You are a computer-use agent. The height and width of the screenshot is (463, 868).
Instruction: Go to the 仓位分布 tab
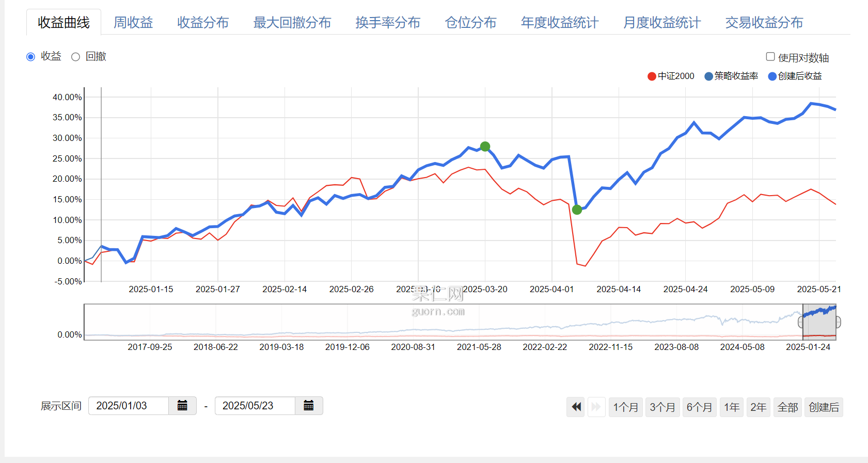[x=471, y=22]
